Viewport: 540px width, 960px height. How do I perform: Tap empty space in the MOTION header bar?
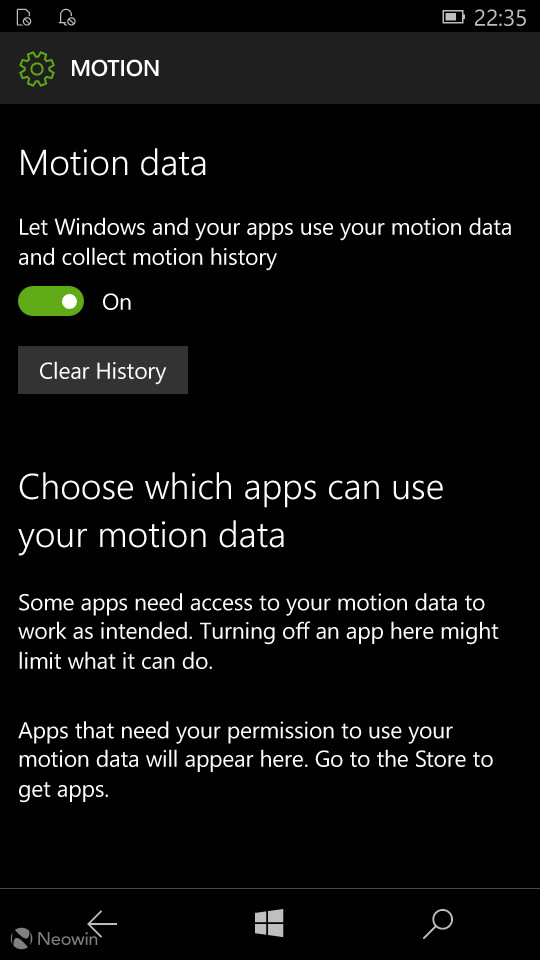tap(349, 68)
